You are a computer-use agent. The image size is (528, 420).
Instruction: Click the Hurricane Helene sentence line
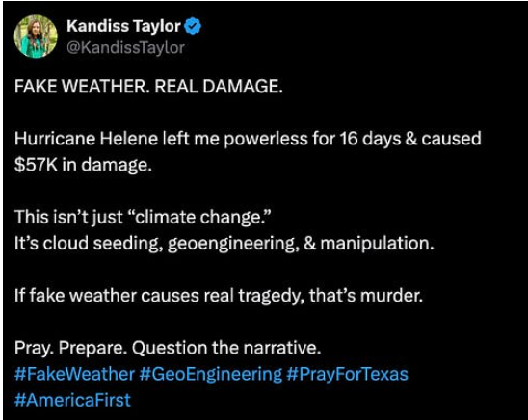click(x=248, y=139)
